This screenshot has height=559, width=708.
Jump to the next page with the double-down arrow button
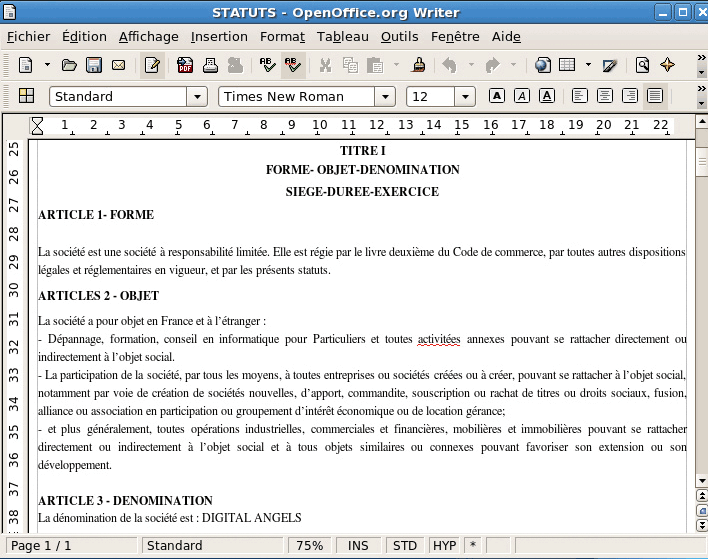click(702, 525)
